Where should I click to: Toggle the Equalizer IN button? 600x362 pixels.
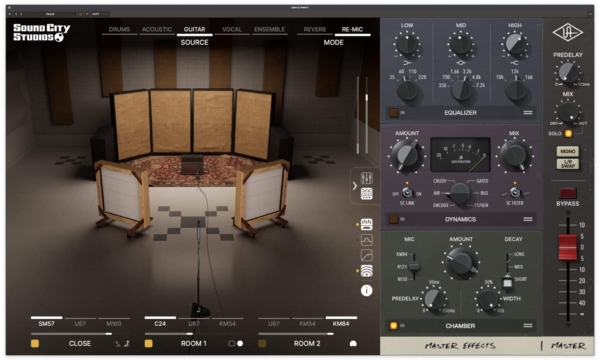click(393, 113)
